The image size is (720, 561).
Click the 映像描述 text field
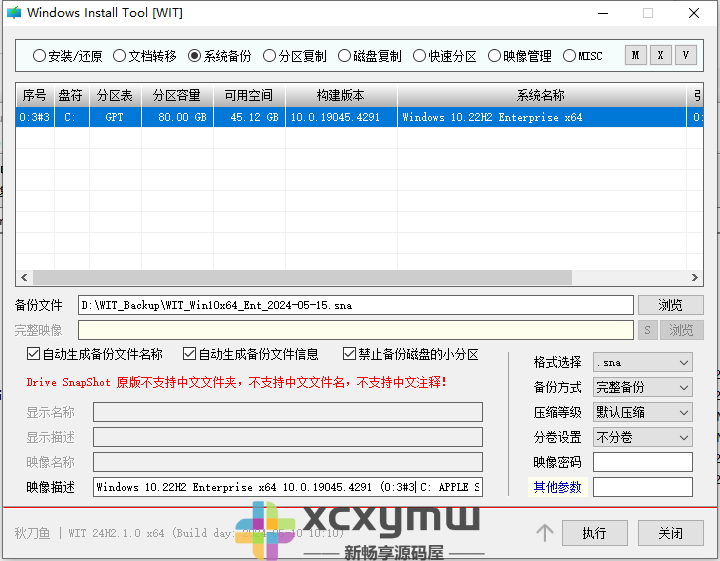pyautogui.click(x=287, y=487)
